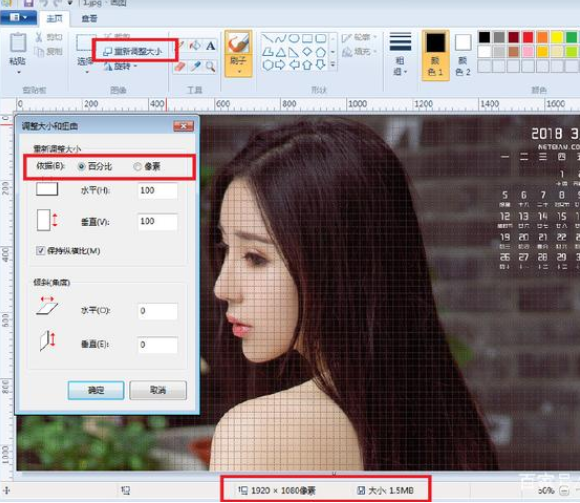Viewport: 580px width, 503px height.
Task: Switch to the Home (主页) ribbon tab
Action: tap(54, 18)
